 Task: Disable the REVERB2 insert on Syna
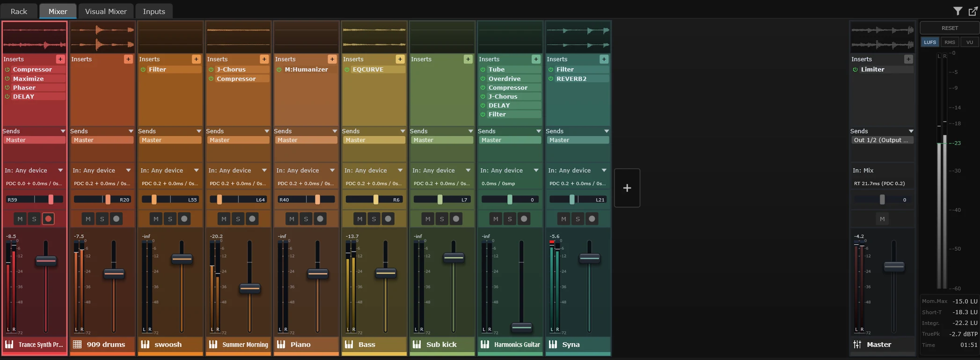(x=551, y=79)
